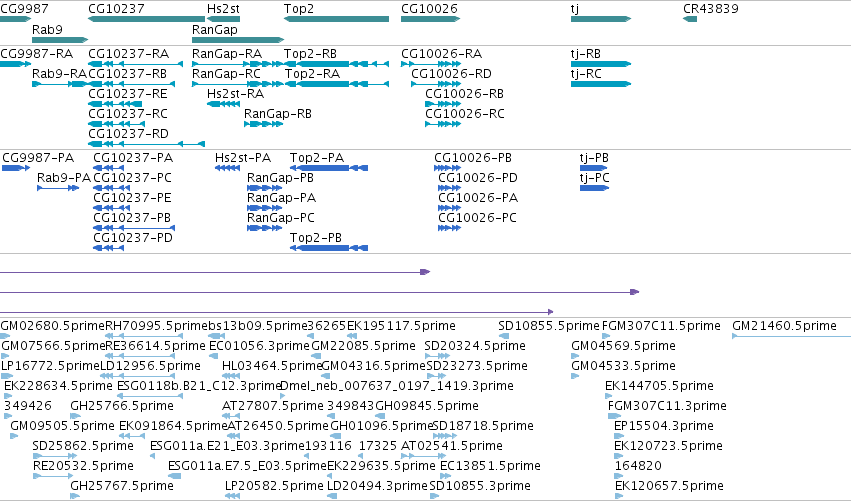
Task: Click EST Dmel_neb_007637_0197_1419.3prime
Action: point(284,396)
